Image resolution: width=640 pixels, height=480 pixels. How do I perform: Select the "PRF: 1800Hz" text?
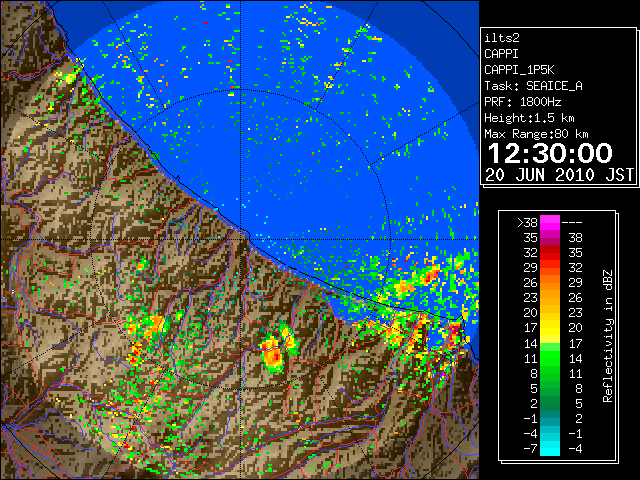click(x=523, y=102)
